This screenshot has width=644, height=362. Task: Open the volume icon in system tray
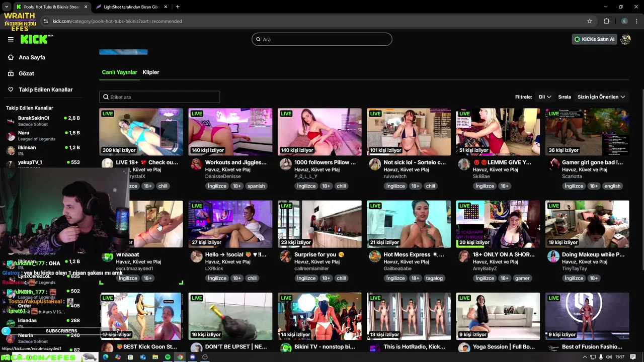tap(609, 357)
